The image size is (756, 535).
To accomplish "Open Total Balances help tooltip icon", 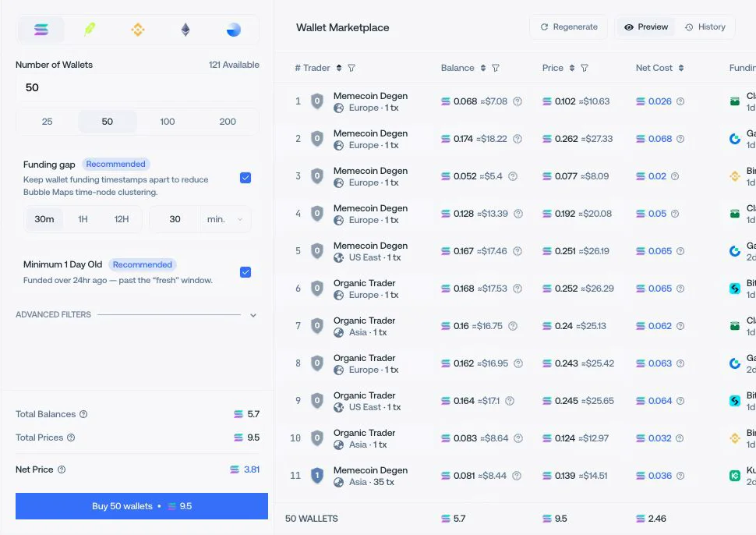I will click(83, 414).
